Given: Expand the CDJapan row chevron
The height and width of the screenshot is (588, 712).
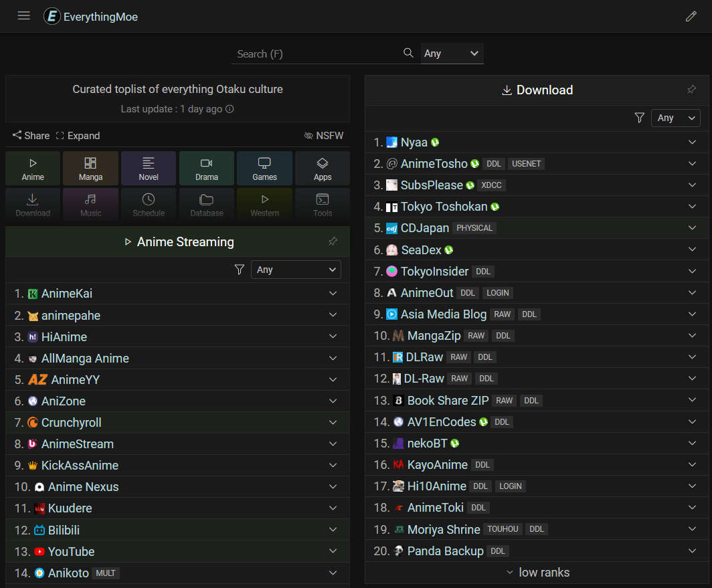Looking at the screenshot, I should [x=692, y=227].
